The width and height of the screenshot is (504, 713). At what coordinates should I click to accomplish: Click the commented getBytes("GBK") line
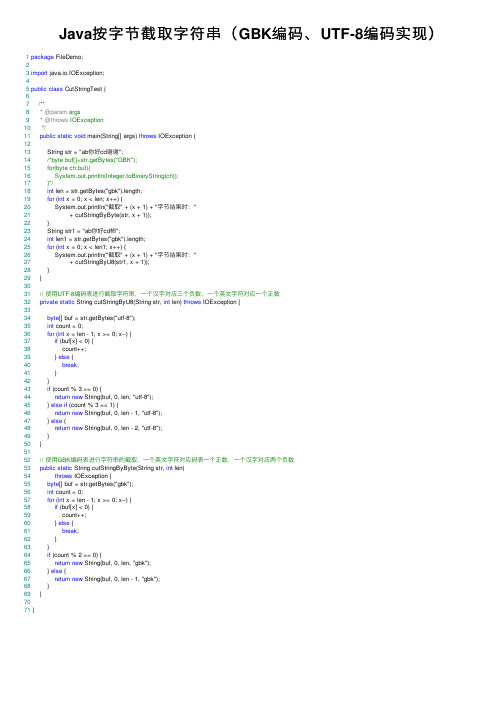coord(92,160)
